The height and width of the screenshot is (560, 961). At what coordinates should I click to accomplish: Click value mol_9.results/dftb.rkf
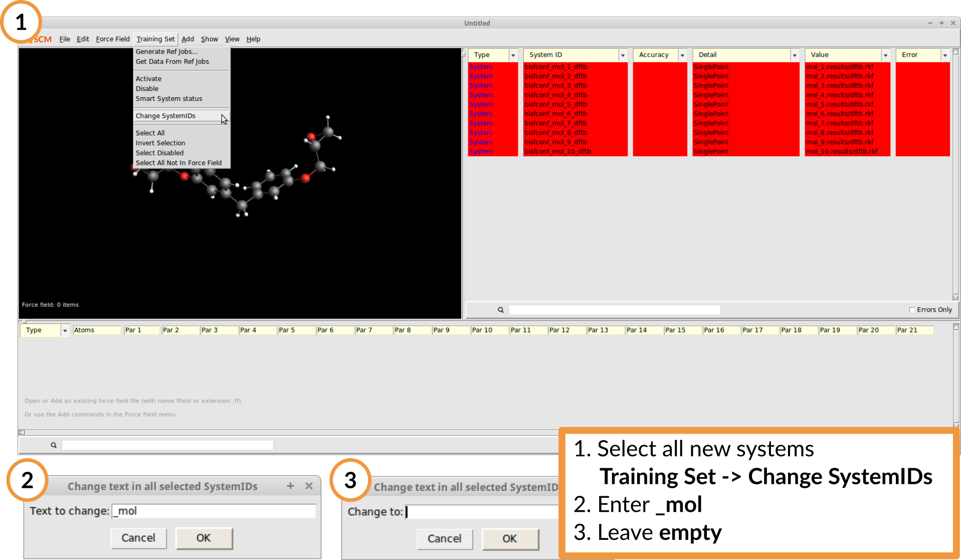click(840, 142)
